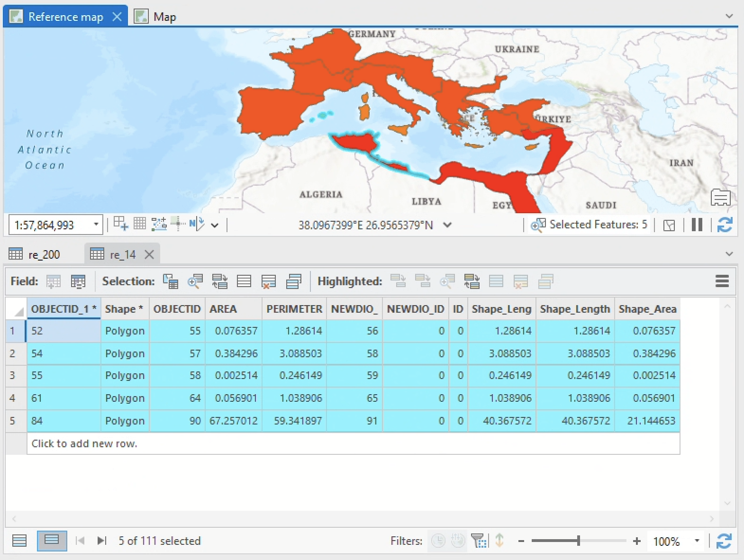Image resolution: width=744 pixels, height=560 pixels.
Task: Click the Calculate Field icon in table toolbar
Action: click(x=78, y=281)
